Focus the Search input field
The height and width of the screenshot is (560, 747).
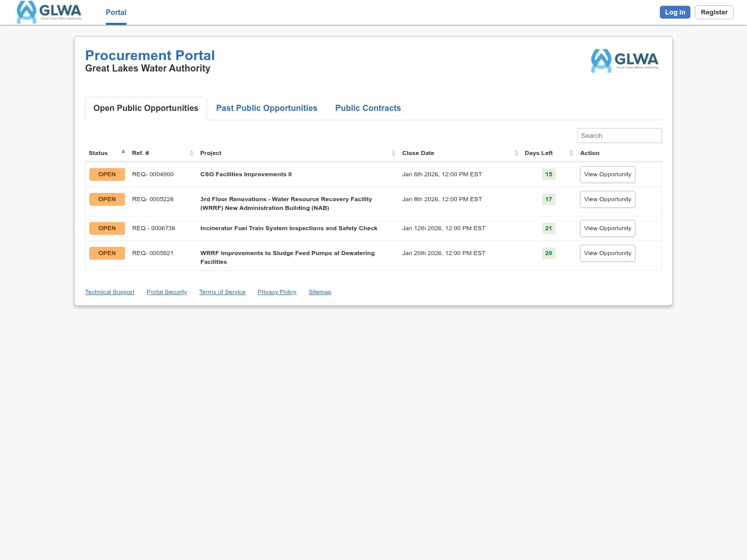pos(619,135)
